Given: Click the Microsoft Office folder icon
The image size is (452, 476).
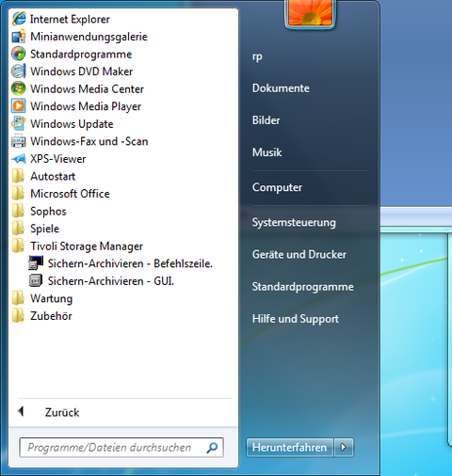Looking at the screenshot, I should 18,194.
